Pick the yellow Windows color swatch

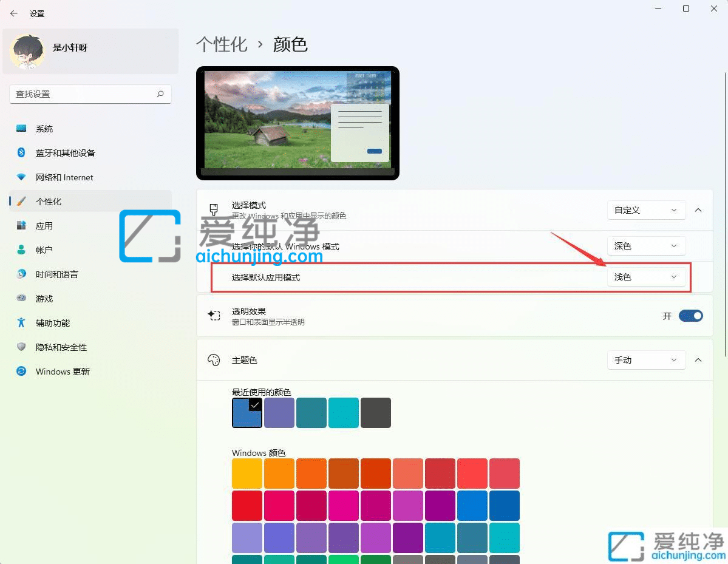coord(247,473)
